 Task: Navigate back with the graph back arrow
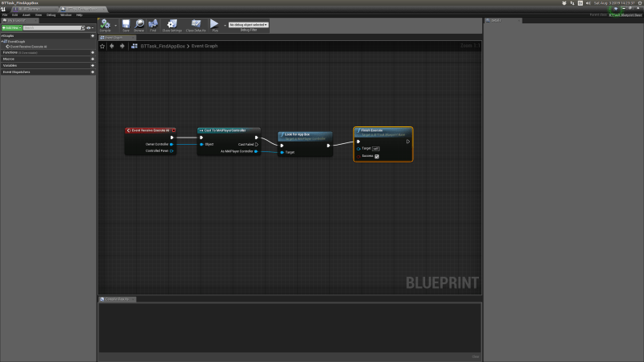(112, 46)
